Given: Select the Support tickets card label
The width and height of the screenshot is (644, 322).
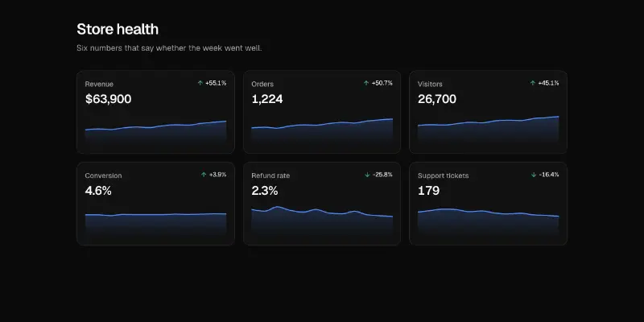Looking at the screenshot, I should click(444, 175).
